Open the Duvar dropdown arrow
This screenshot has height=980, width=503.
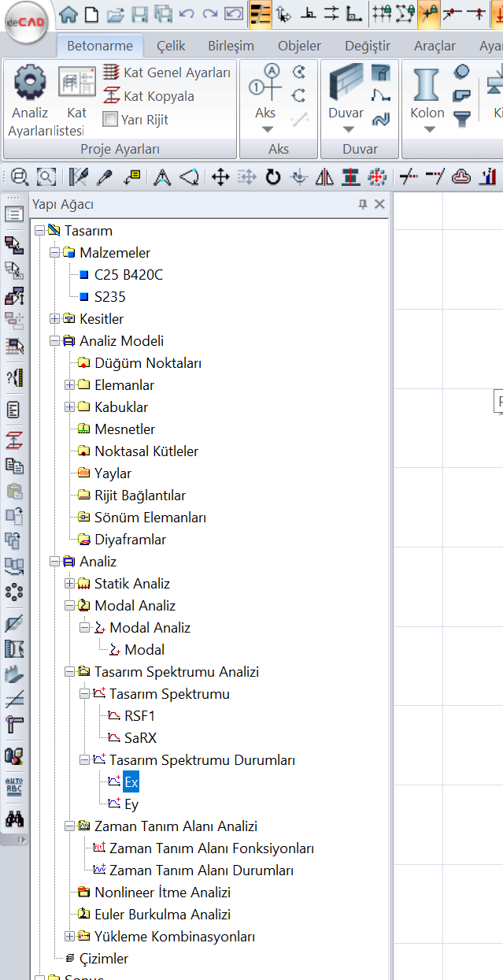[x=349, y=130]
